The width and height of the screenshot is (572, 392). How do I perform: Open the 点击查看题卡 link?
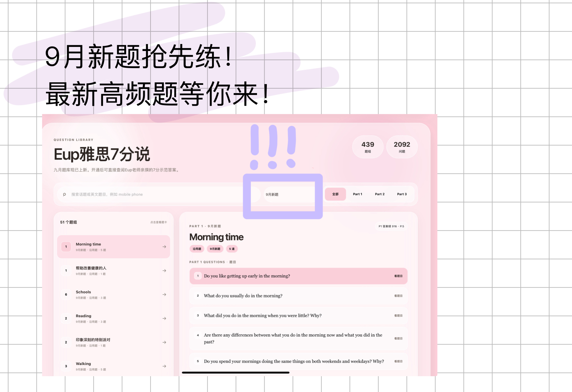158,222
